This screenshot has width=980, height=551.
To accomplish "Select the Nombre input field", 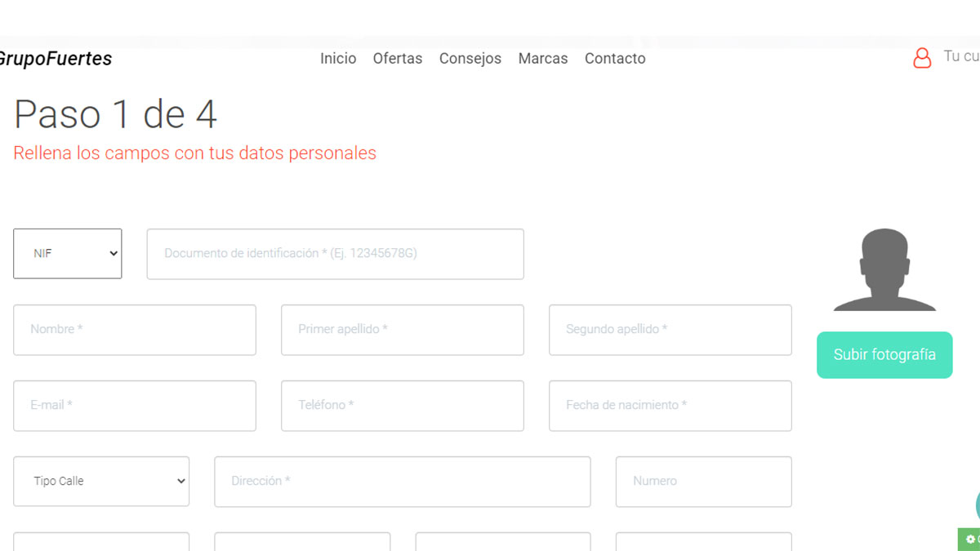I will click(x=134, y=330).
